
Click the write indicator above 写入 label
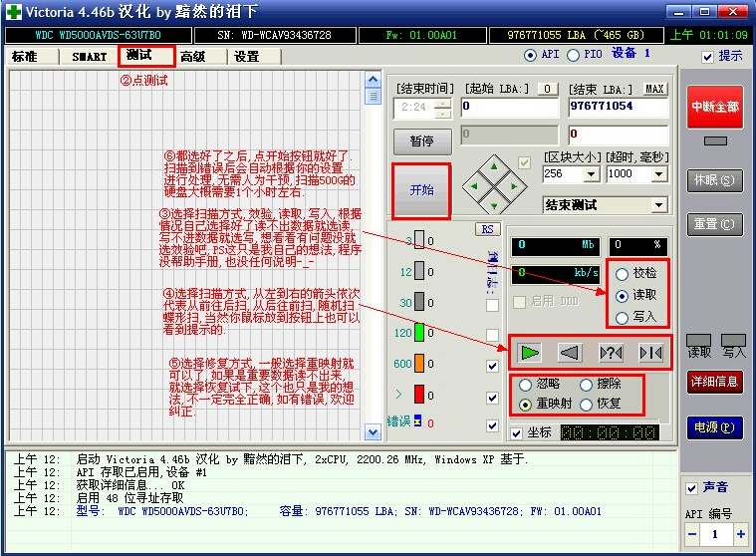coord(733,340)
